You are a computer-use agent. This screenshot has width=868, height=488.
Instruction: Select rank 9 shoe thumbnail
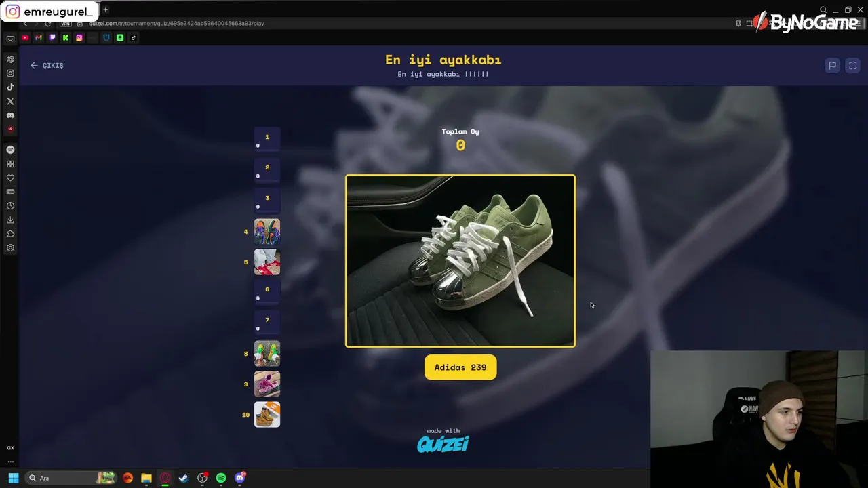point(267,384)
